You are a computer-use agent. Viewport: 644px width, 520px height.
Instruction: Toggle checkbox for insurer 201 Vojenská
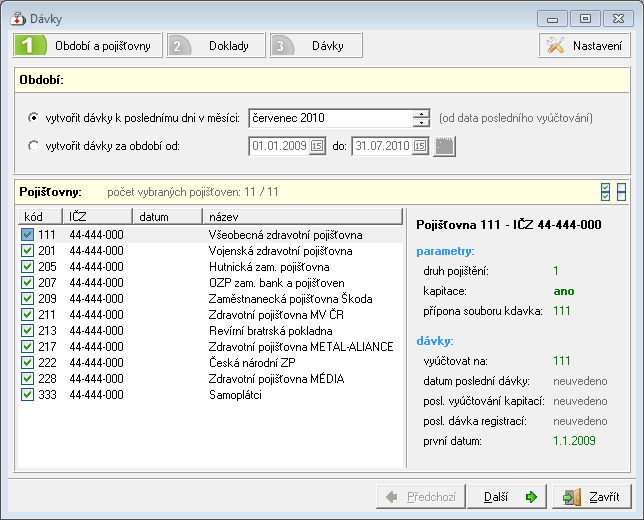click(x=28, y=251)
